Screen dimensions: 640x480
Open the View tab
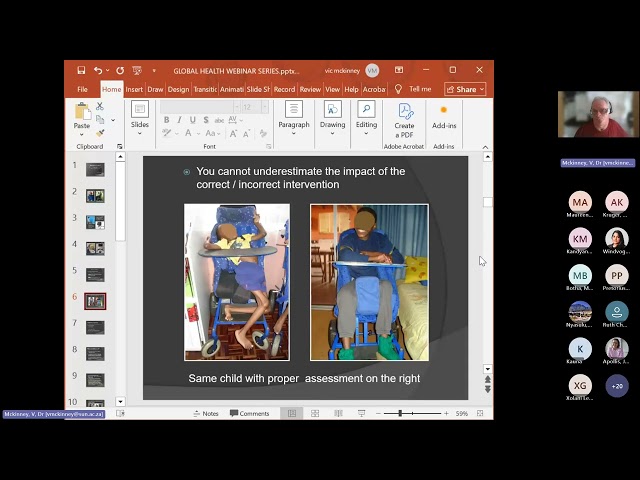click(x=332, y=89)
